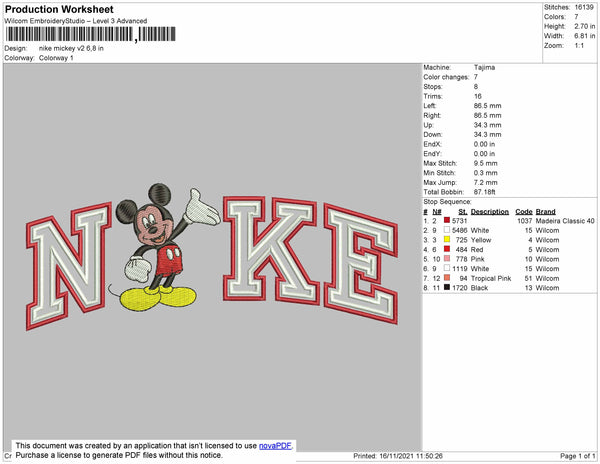
Task: Click the 'Description' column header
Action: (490, 212)
